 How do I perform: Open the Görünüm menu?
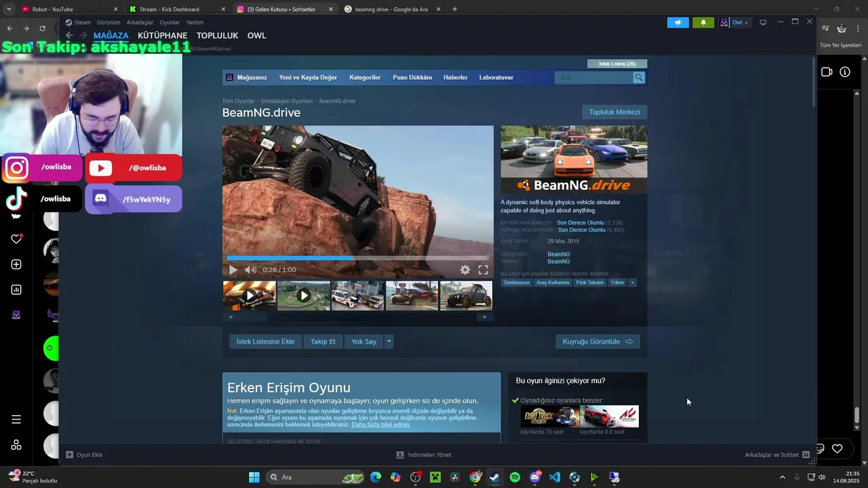[108, 22]
